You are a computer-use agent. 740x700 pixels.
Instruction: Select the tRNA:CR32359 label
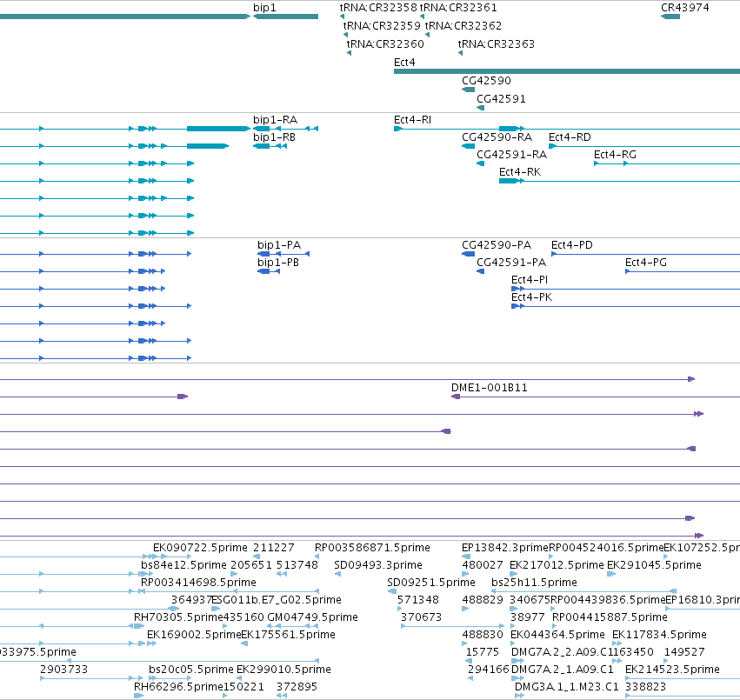pos(382,26)
